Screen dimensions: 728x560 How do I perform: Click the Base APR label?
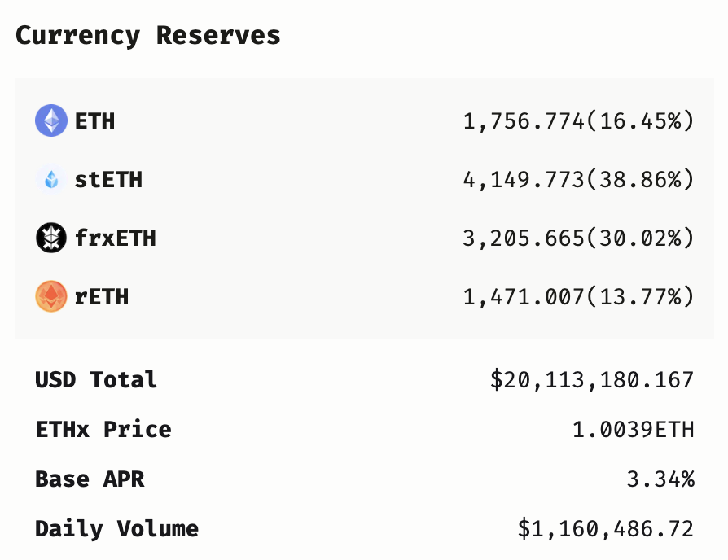point(90,479)
